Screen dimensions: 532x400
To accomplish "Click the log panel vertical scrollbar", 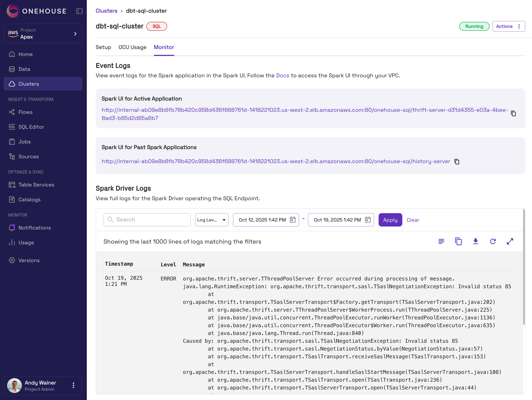I will coord(524,267).
